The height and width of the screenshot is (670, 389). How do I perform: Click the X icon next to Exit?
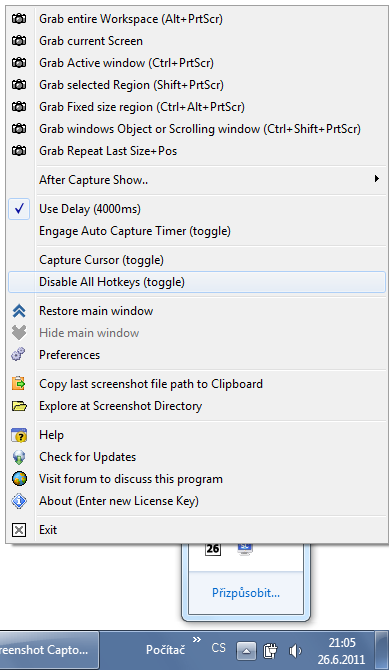click(19, 530)
